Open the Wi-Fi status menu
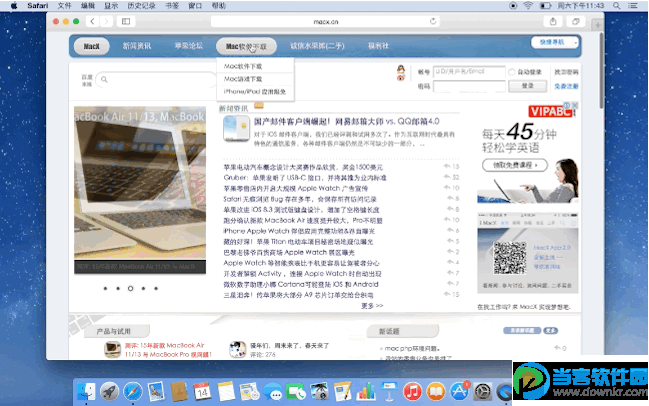Screen dimensions: 649x406 [528, 6]
